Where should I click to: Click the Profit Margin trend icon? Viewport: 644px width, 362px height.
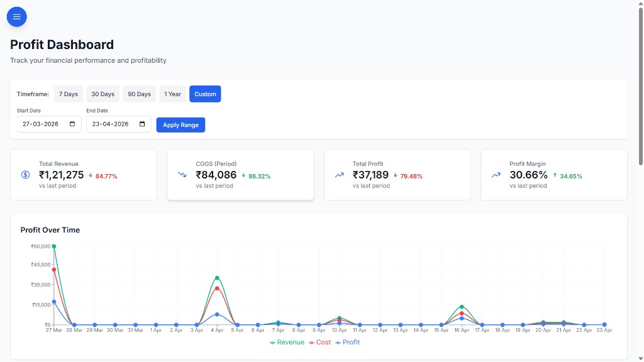496,175
